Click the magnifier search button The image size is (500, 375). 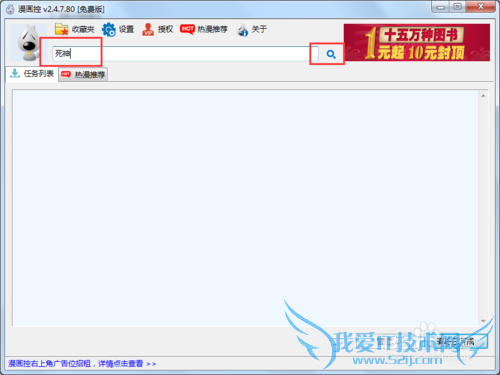pyautogui.click(x=331, y=54)
